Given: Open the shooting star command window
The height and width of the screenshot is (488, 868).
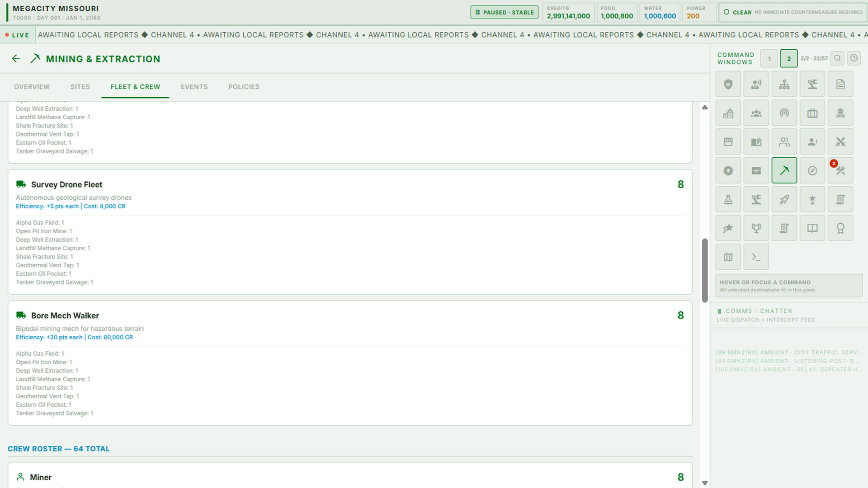Looking at the screenshot, I should click(728, 228).
